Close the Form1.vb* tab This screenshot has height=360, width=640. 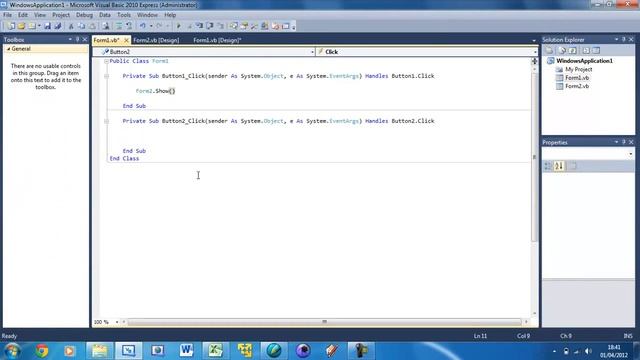[126, 40]
